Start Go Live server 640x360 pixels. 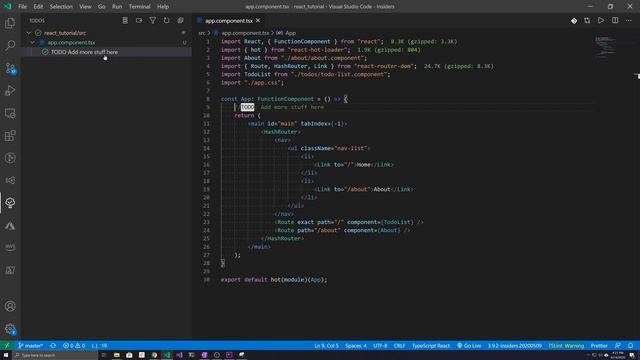click(469, 346)
